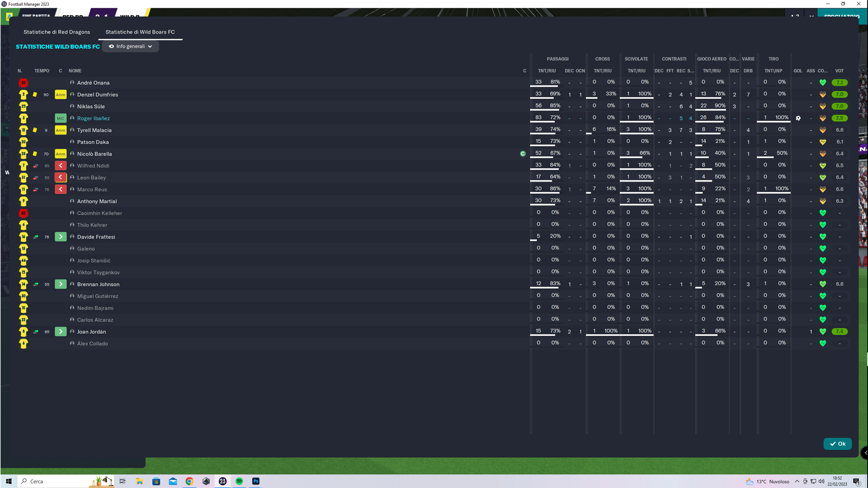Click the substituted-off arrow for Marco Reus
868x488 pixels.
coord(60,189)
